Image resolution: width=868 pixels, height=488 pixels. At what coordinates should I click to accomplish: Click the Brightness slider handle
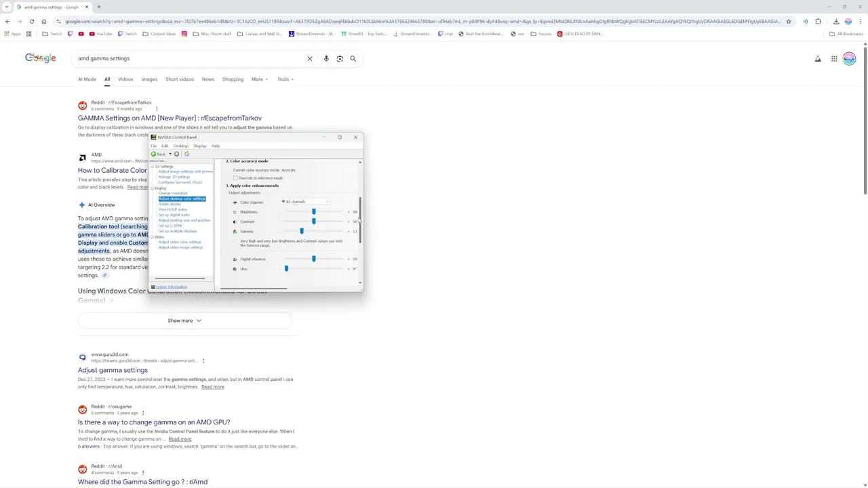(313, 211)
